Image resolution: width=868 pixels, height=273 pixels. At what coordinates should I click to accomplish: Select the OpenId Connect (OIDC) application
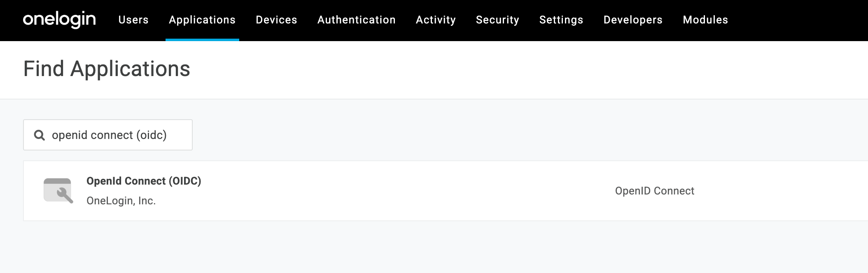[288, 190]
